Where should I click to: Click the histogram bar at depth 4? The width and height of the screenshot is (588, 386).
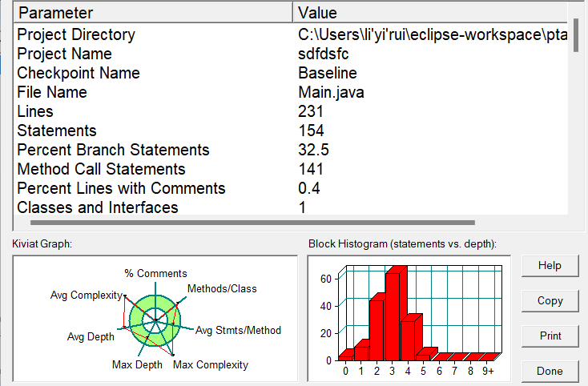coord(409,340)
